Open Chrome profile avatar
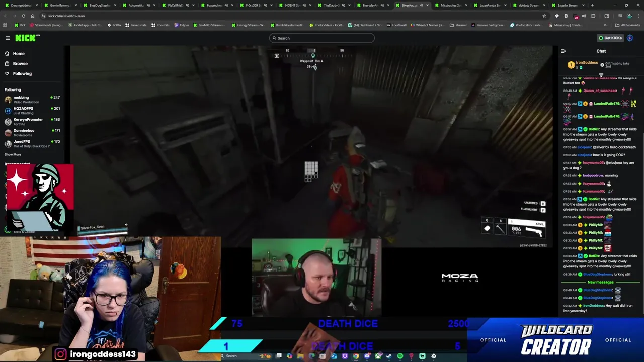 (x=629, y=16)
